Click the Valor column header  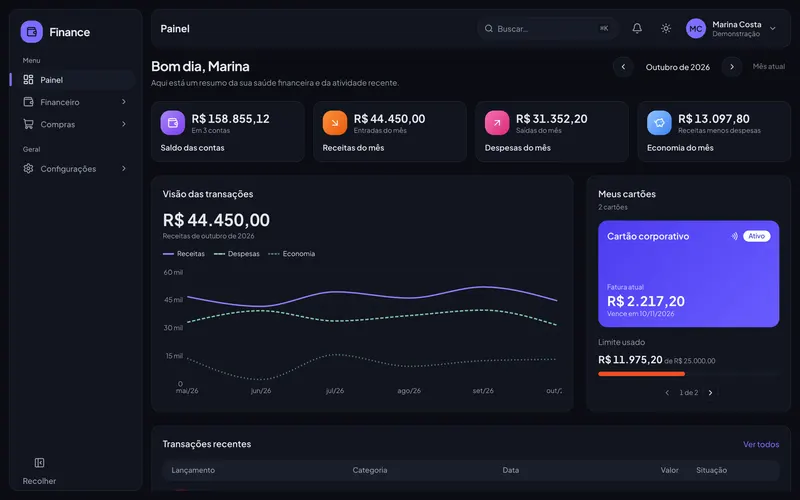[669, 470]
